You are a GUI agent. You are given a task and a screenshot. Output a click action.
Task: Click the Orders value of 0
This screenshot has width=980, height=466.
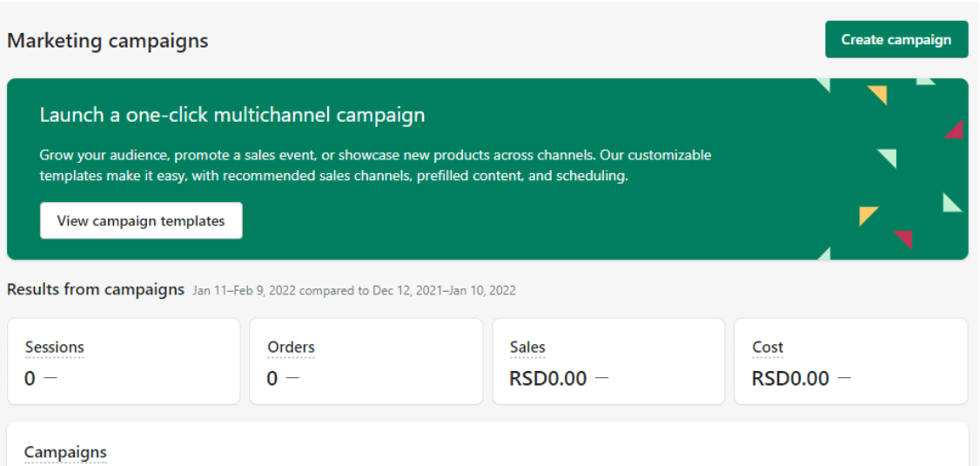[272, 379]
